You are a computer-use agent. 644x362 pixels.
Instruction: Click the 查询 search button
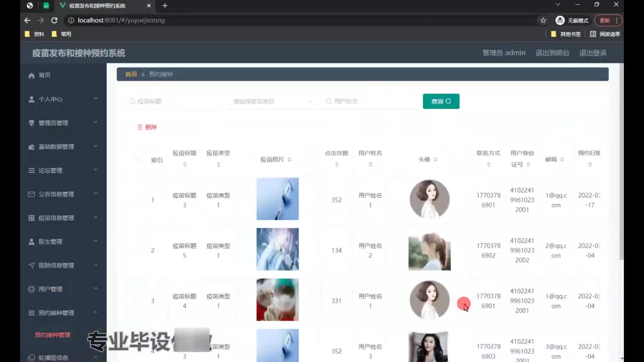coord(441,101)
